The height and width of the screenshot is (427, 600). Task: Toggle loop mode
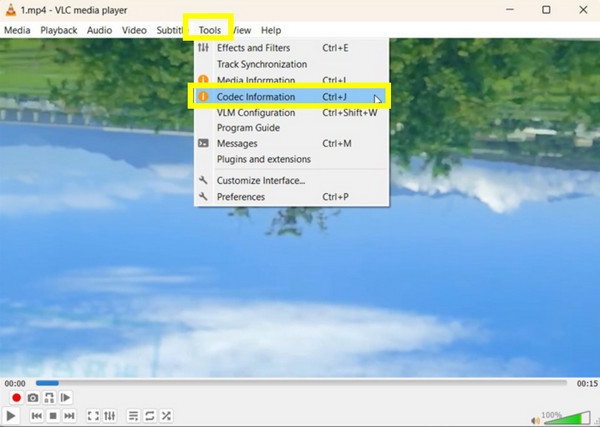click(150, 416)
